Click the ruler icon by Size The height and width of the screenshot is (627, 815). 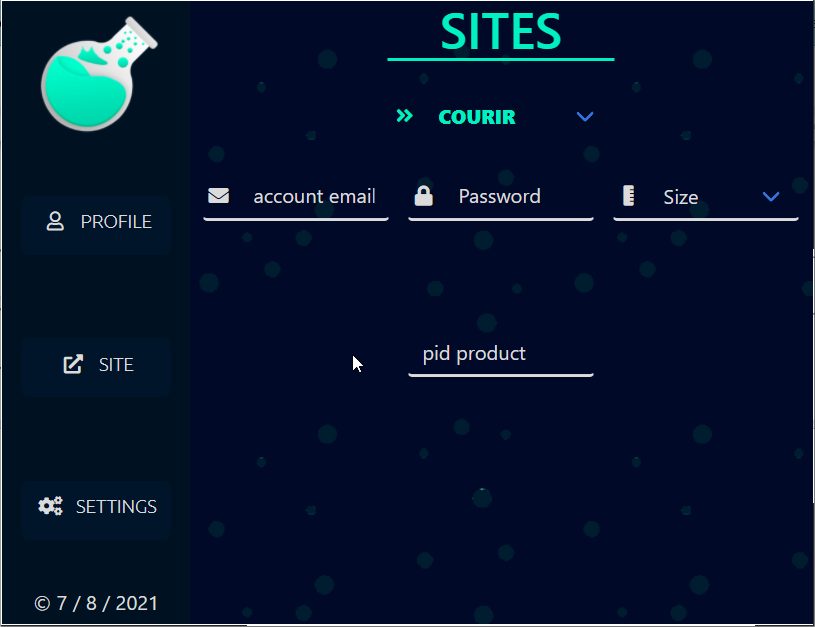coord(628,196)
